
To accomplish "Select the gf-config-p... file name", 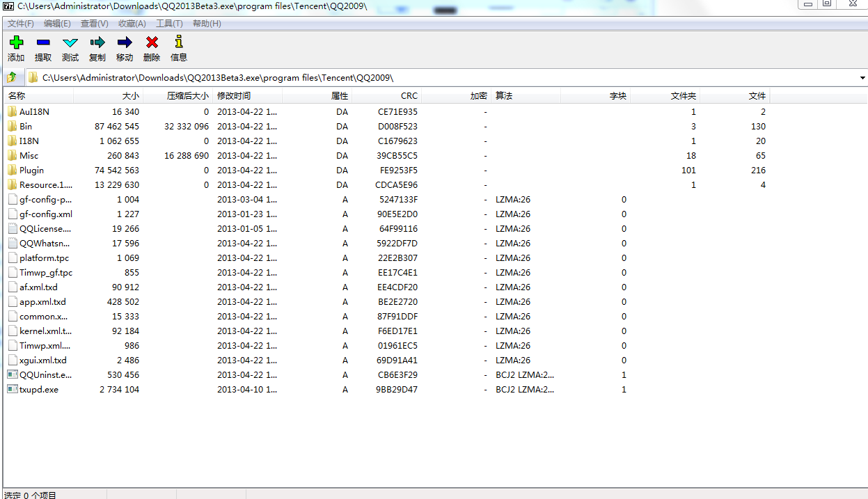I will tap(45, 200).
